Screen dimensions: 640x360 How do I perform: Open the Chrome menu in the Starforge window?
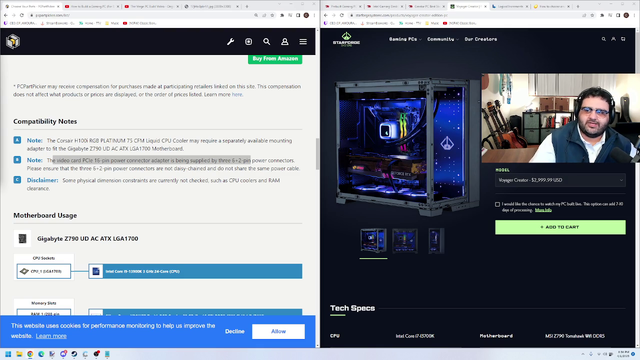point(634,15)
